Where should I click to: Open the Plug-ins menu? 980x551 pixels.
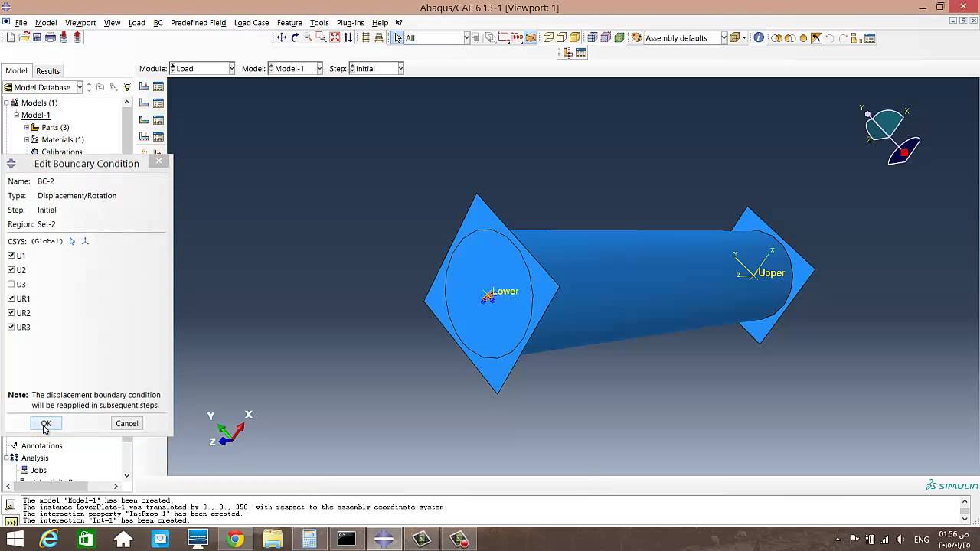click(x=350, y=23)
